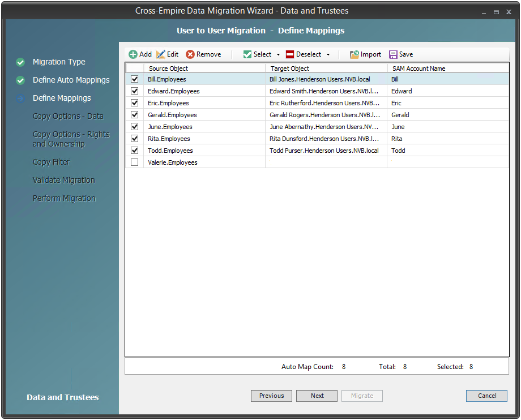Uncheck the Eric.Employees checkbox
This screenshot has height=420, width=521.
(135, 103)
